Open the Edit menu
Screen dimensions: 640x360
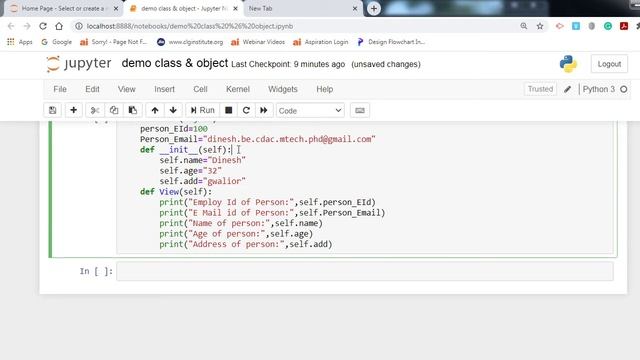click(x=92, y=89)
